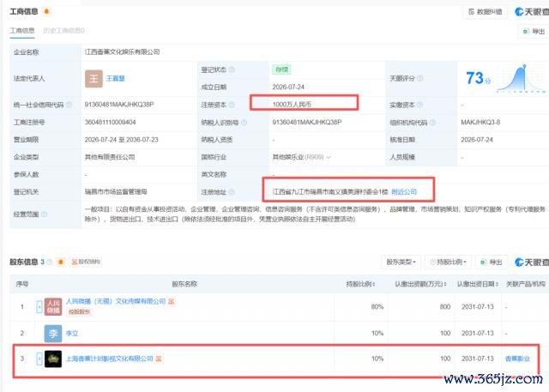Click the 人民微播 company logo
This screenshot has width=549, height=392.
click(53, 306)
